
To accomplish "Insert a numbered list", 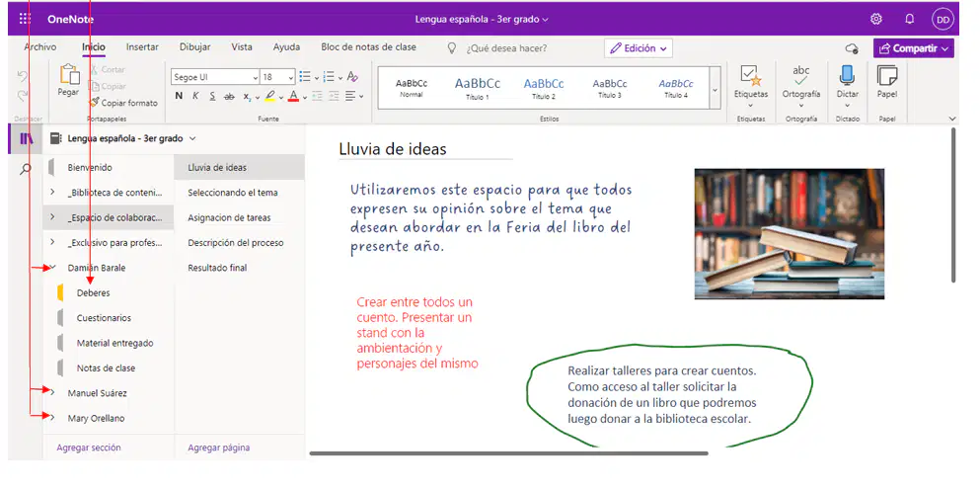I will tap(329, 77).
